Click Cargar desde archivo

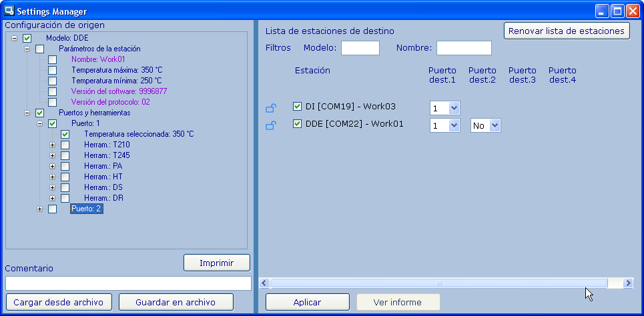tap(58, 303)
